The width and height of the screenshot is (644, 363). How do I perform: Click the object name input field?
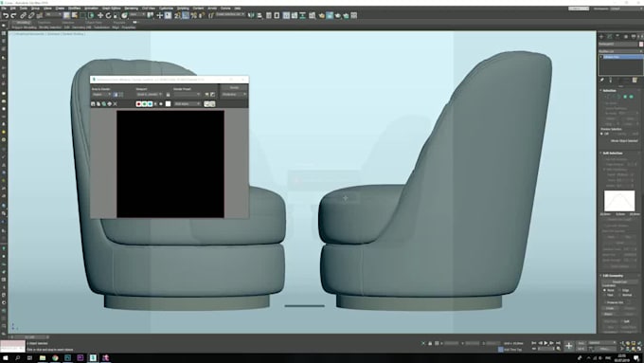tap(618, 44)
